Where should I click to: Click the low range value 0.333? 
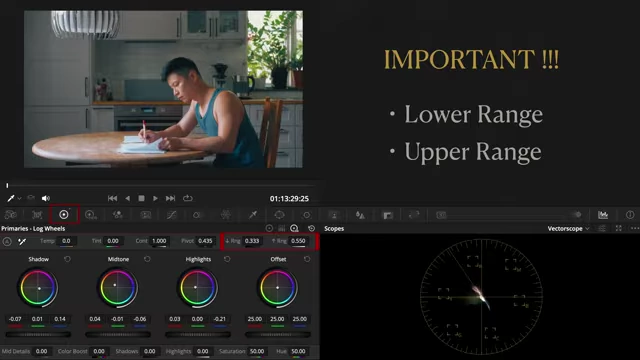(x=252, y=241)
